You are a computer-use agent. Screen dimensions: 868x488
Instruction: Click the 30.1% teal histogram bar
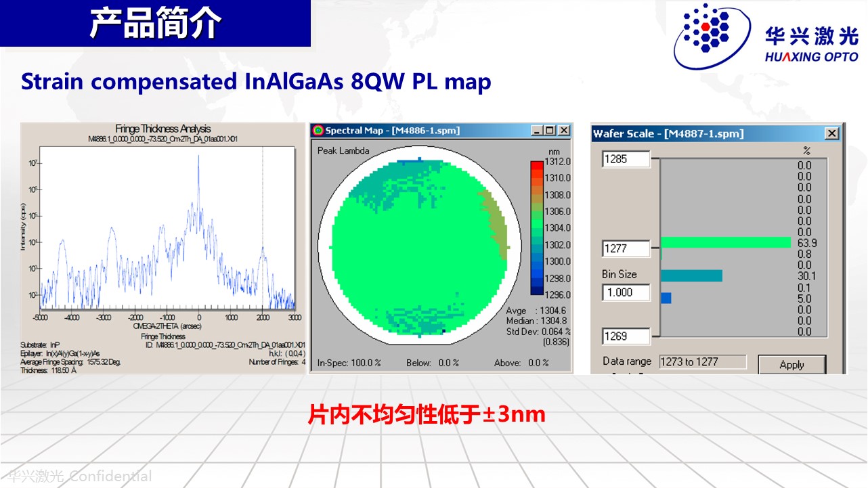(x=691, y=275)
